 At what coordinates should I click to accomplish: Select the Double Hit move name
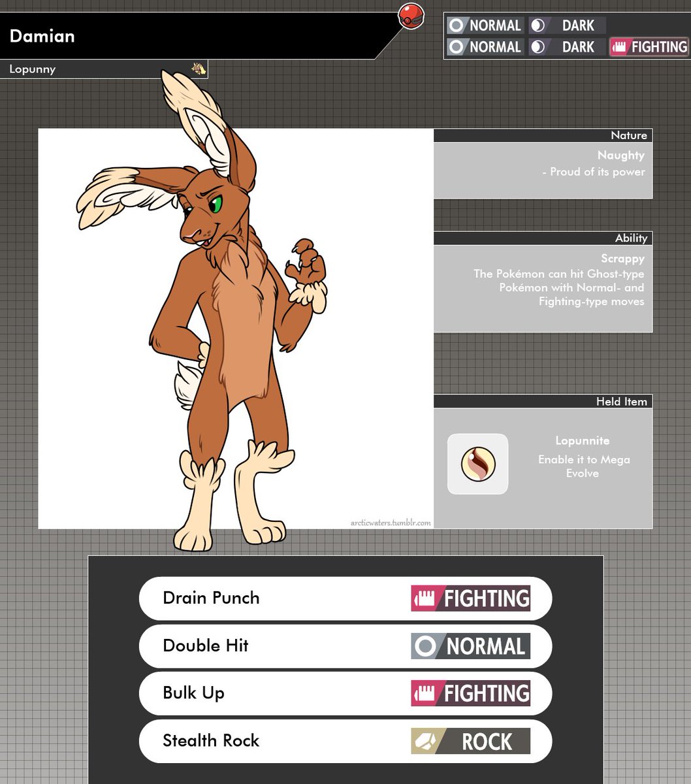pyautogui.click(x=206, y=645)
